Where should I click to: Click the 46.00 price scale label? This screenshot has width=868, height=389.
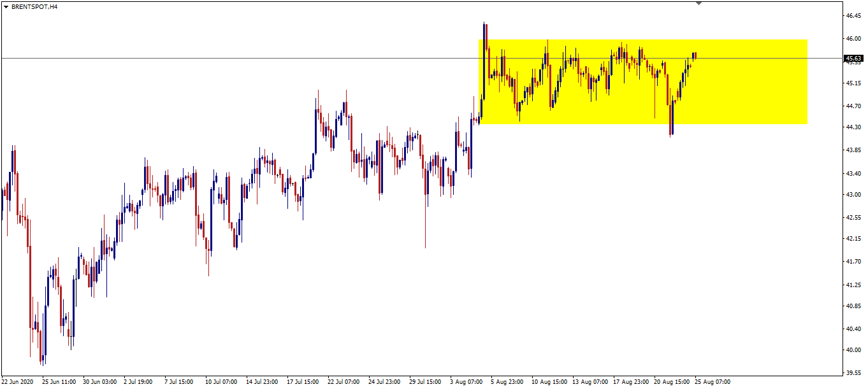[x=853, y=39]
